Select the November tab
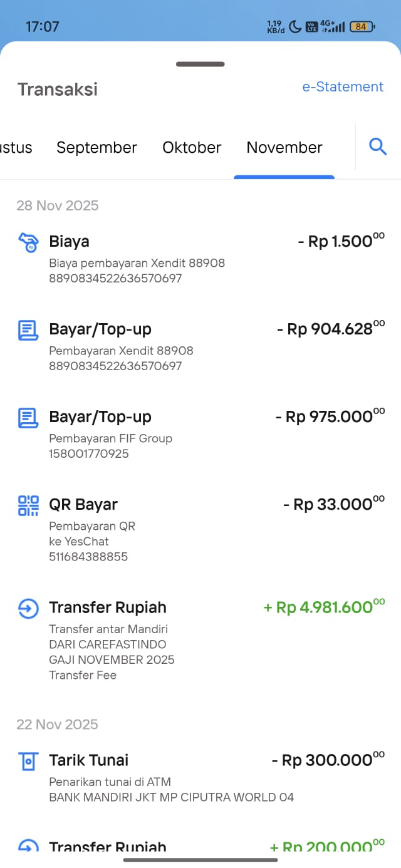Viewport: 401px width, 868px height. point(284,148)
